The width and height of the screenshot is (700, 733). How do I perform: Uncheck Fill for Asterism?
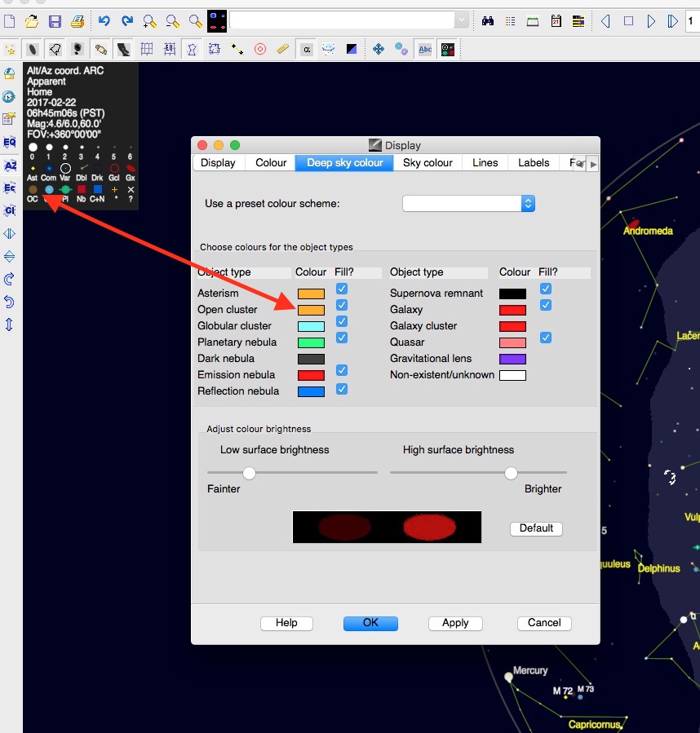[342, 289]
